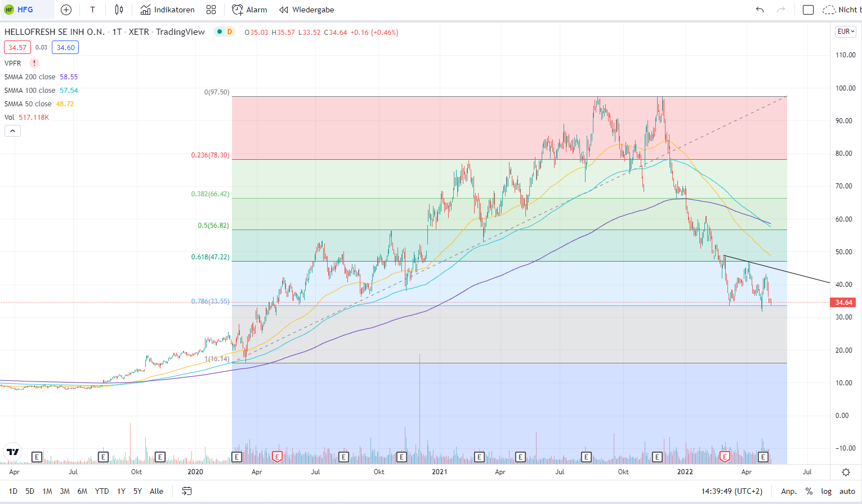The height and width of the screenshot is (504, 862).
Task: Open the EUR currency dropdown
Action: [846, 31]
